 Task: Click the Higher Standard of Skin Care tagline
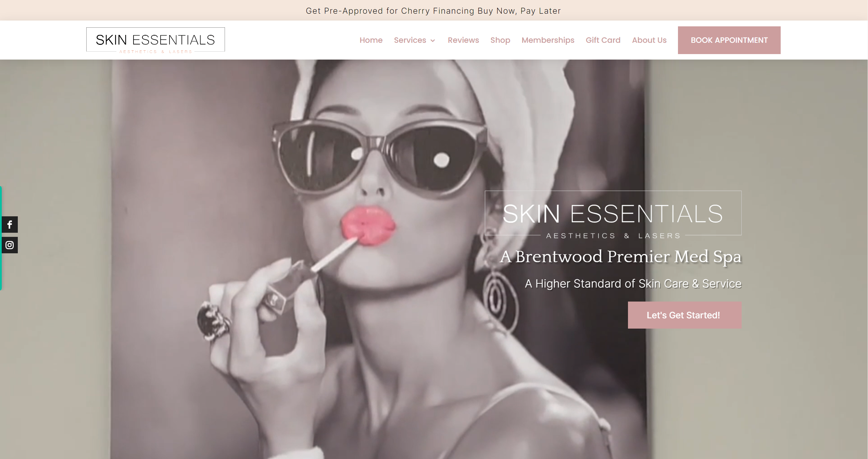633,284
